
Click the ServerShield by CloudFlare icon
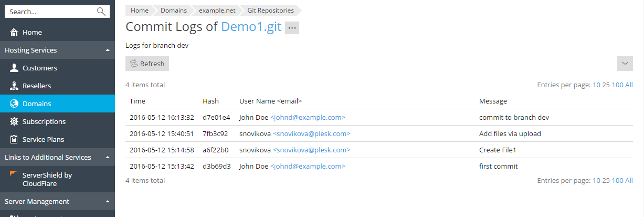click(14, 174)
